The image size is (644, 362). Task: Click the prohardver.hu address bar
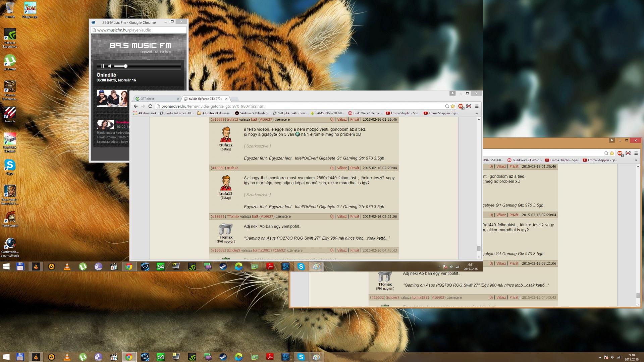tap(300, 106)
